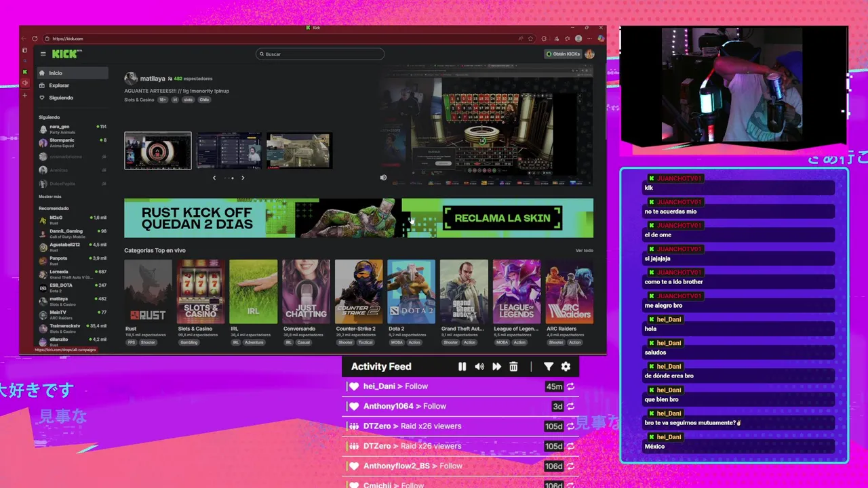Open the Slots & Casino category card
Viewport: 868px width, 488px height.
[201, 291]
